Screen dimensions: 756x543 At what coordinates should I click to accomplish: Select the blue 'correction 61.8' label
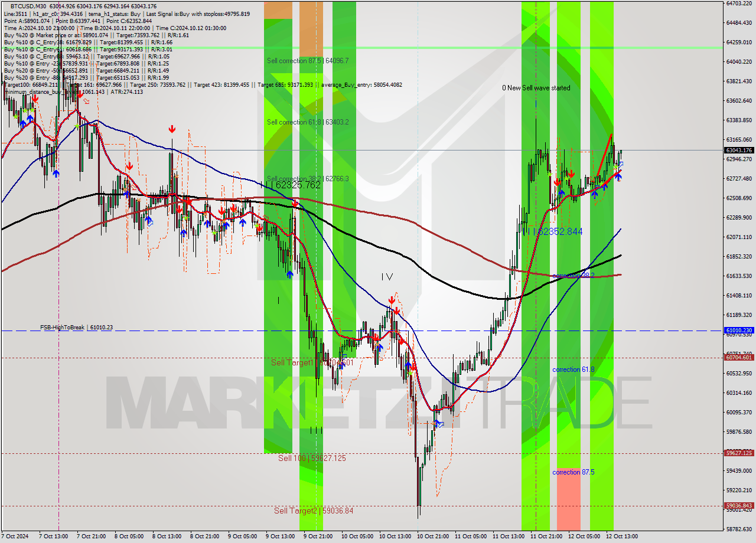pyautogui.click(x=573, y=369)
